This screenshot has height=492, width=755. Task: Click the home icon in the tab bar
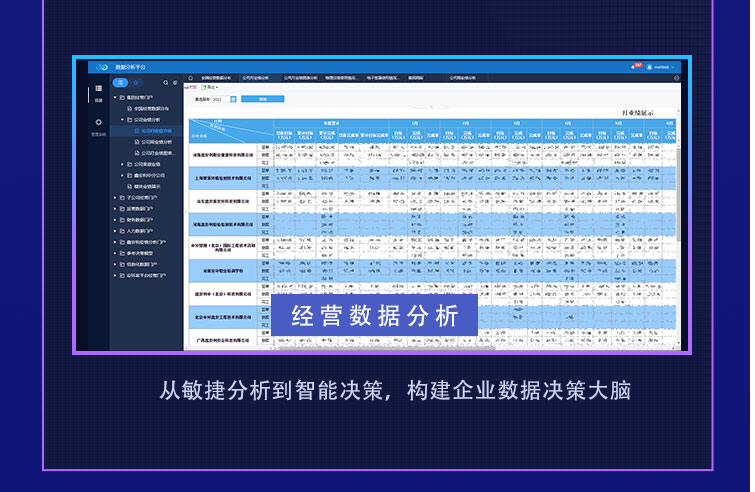point(190,76)
